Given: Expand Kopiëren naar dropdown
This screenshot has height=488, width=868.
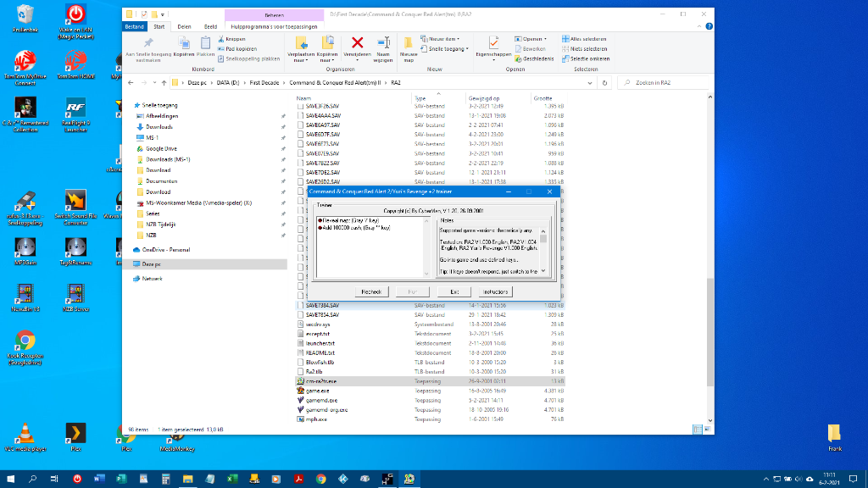Looking at the screenshot, I should [x=327, y=57].
